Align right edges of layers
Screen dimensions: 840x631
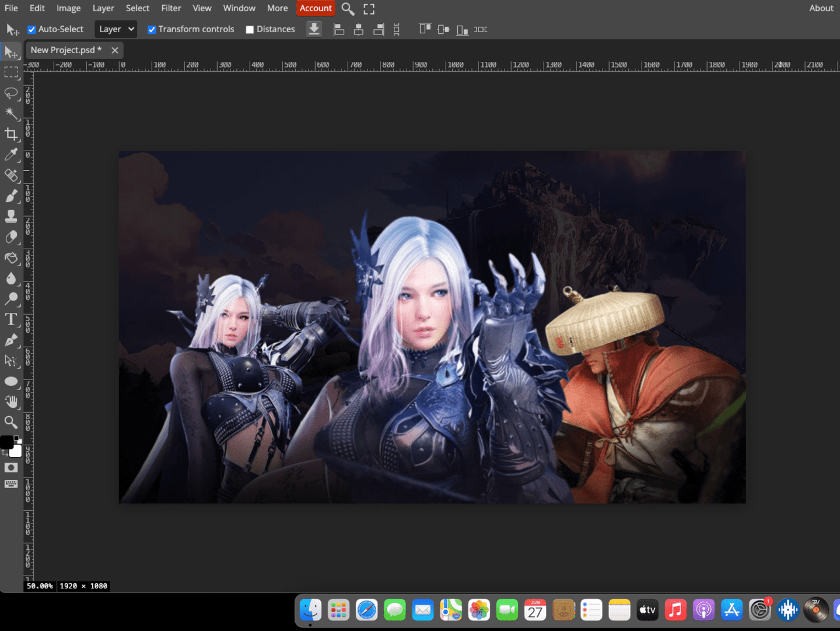tap(379, 29)
